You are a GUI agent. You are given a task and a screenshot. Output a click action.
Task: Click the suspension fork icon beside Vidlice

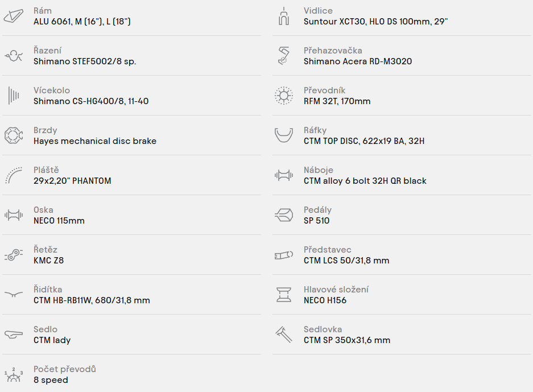284,16
